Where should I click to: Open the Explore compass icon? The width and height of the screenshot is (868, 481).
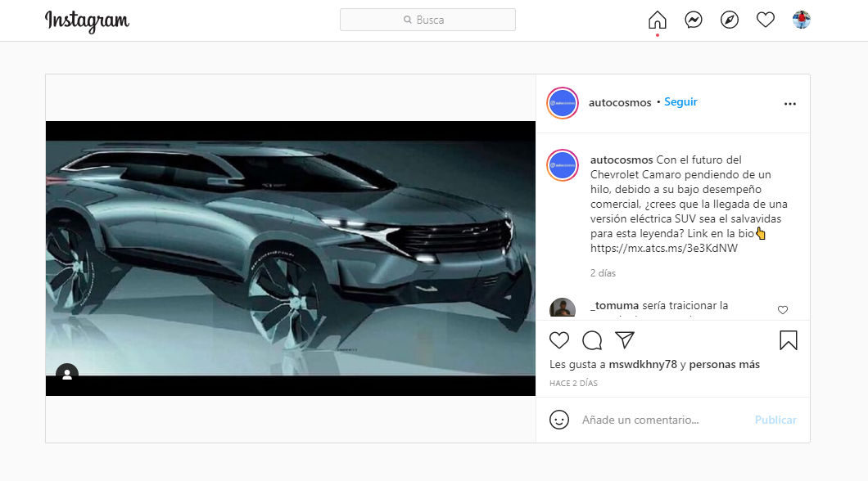[730, 20]
